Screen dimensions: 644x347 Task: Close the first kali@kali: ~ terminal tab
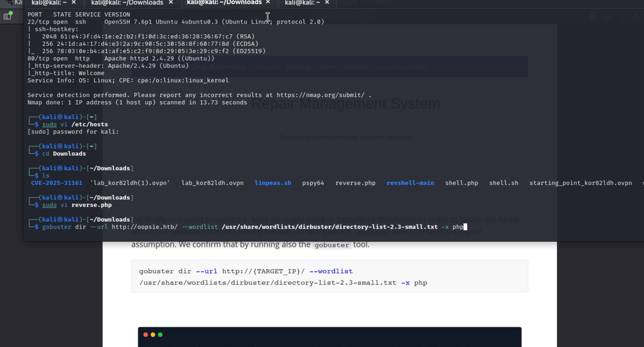[x=74, y=3]
